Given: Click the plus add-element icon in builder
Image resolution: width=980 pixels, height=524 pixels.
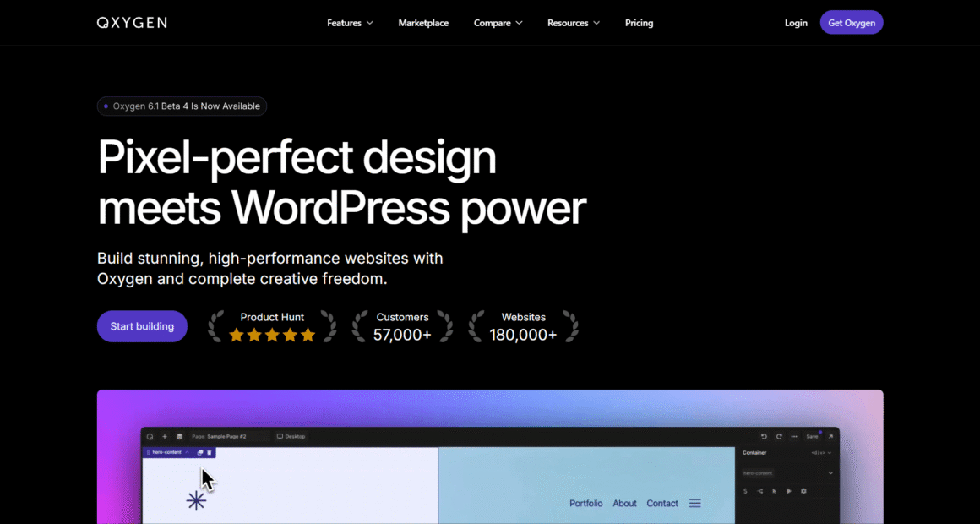Looking at the screenshot, I should 165,436.
